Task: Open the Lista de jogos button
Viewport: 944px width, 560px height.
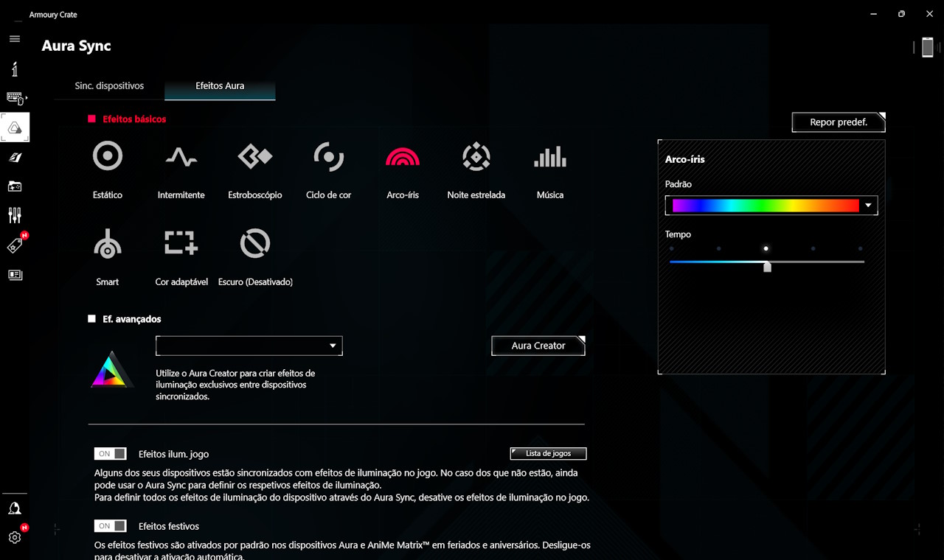Action: (548, 454)
